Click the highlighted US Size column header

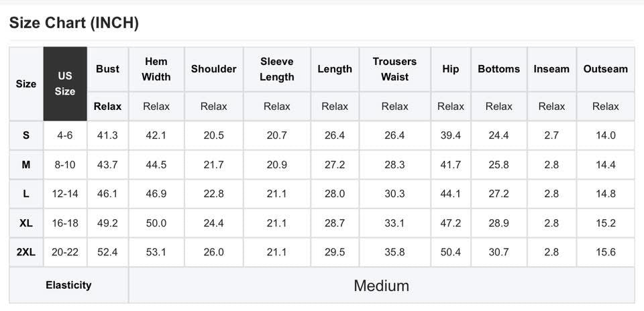65,84
